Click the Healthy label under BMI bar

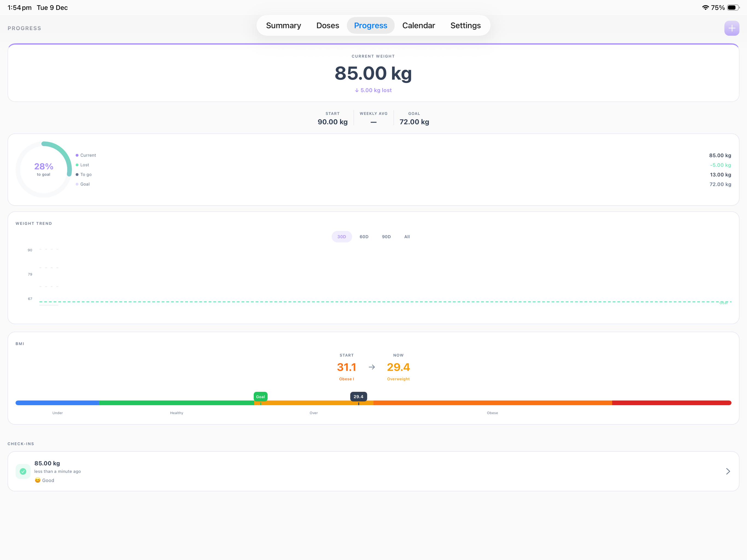click(x=177, y=413)
